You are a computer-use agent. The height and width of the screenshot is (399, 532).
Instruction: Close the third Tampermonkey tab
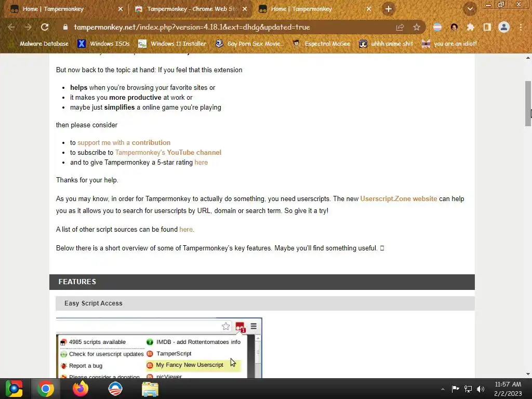(x=369, y=9)
